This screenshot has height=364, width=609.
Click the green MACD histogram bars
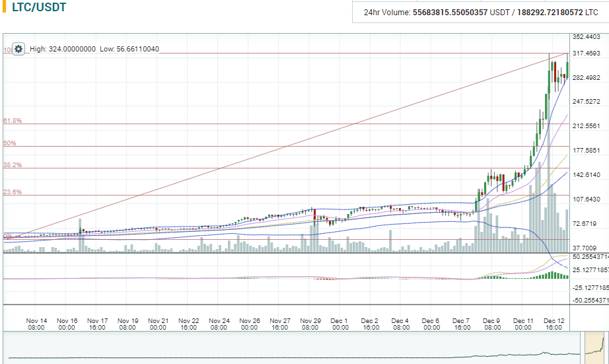coord(552,275)
